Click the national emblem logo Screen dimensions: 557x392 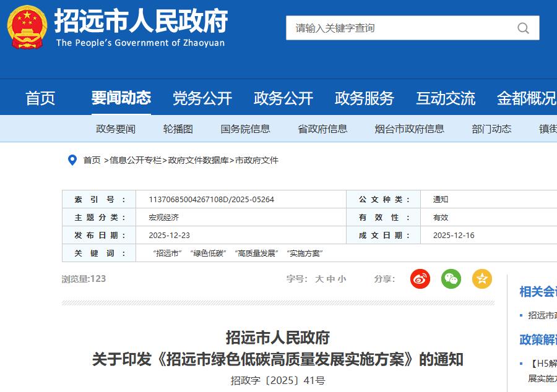27,27
